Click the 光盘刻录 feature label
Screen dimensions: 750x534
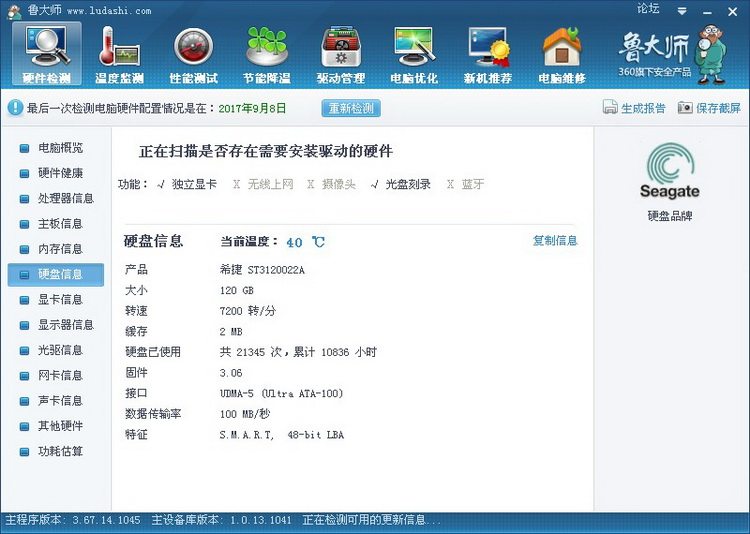(408, 184)
